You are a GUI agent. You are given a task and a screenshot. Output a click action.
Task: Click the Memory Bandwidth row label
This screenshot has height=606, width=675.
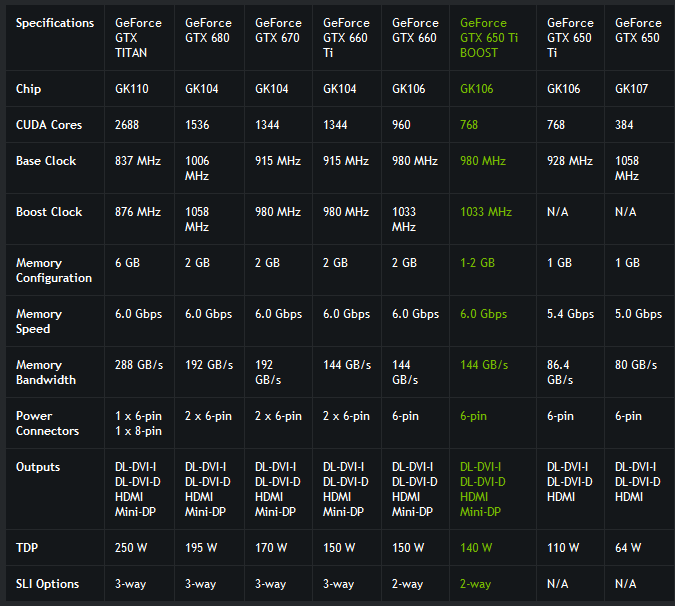[x=46, y=372]
